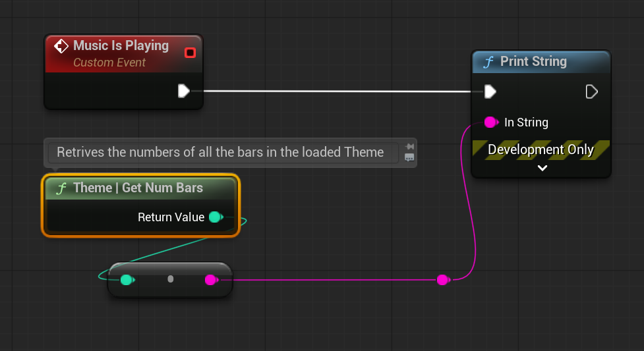Select the conversion node by its center dot
The width and height of the screenshot is (644, 351).
point(170,279)
